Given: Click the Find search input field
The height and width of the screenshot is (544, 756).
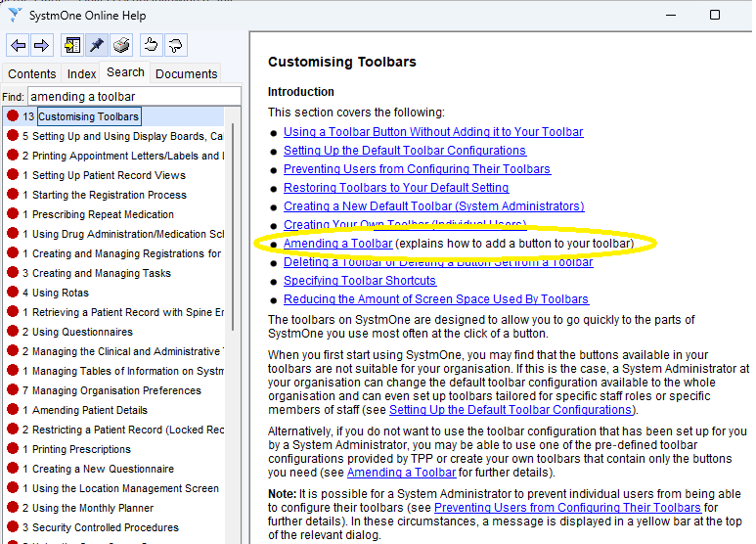Looking at the screenshot, I should click(134, 97).
